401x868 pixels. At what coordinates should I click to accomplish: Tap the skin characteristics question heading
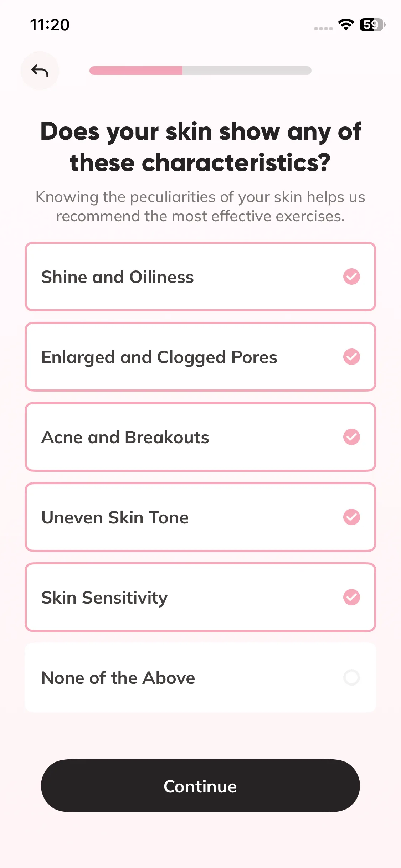click(x=200, y=147)
